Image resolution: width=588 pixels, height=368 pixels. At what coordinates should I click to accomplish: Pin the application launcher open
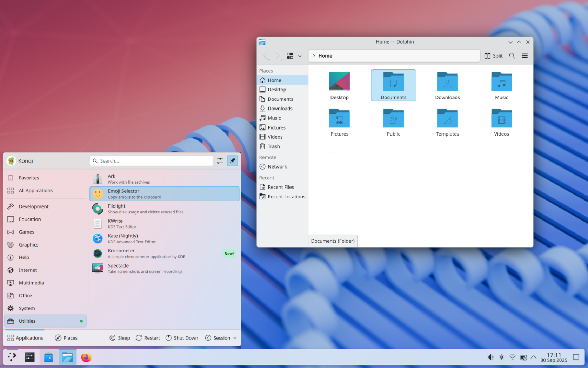click(x=232, y=160)
